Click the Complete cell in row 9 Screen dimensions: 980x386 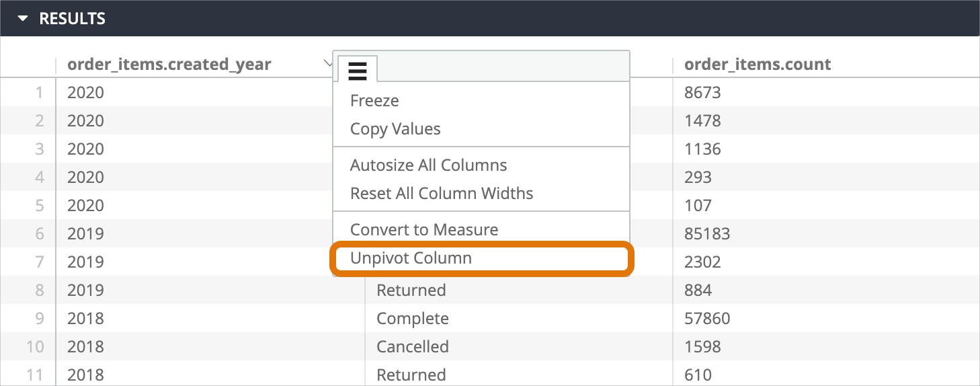click(x=412, y=319)
